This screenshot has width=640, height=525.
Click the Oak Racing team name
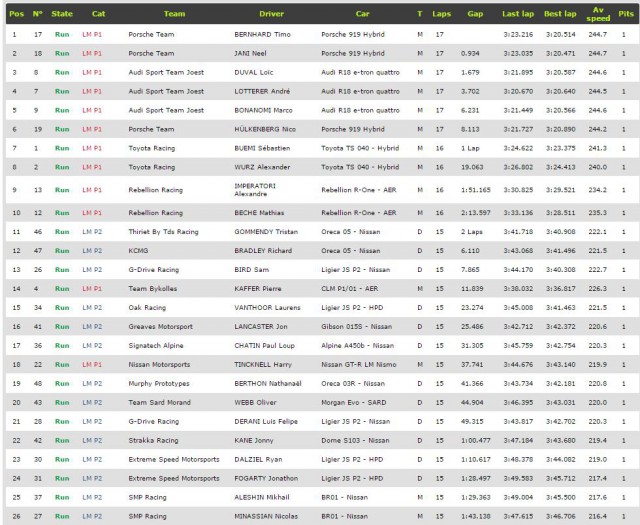(x=147, y=308)
